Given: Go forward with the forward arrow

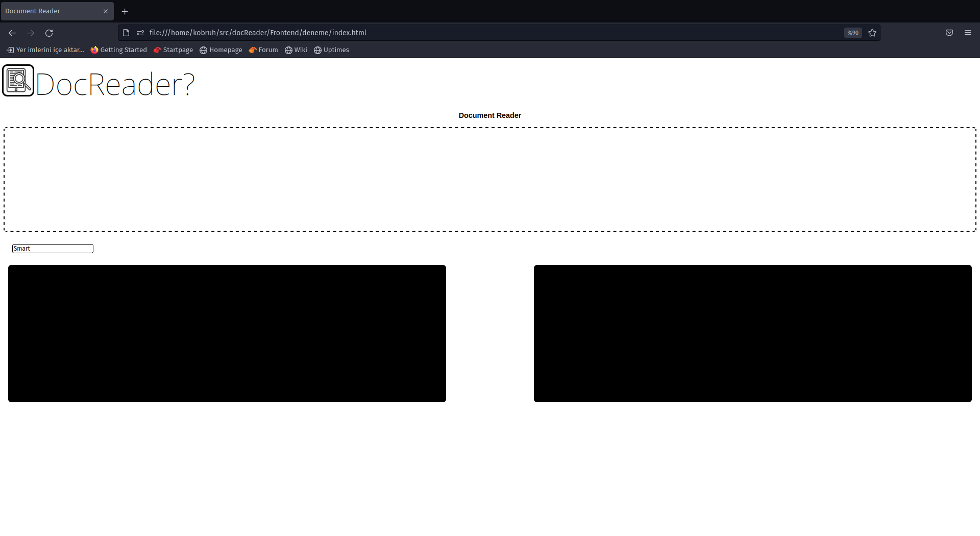Looking at the screenshot, I should tap(30, 33).
